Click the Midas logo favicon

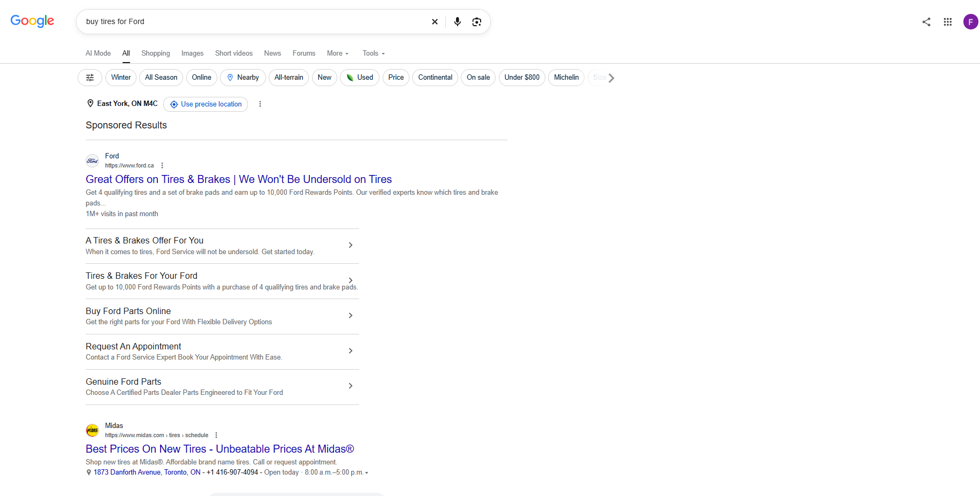93,430
